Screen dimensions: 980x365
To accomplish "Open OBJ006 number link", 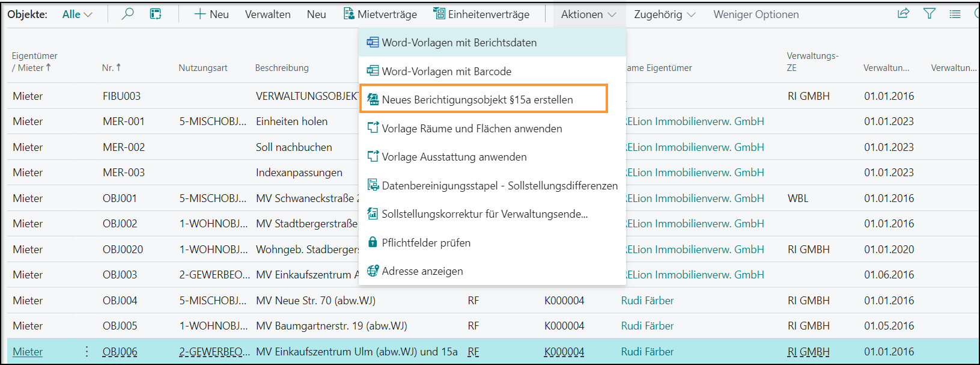I will [120, 352].
